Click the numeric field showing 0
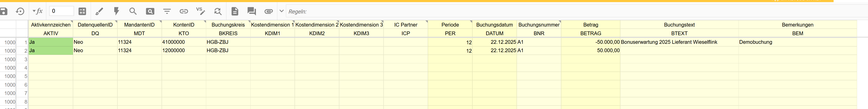 coord(61,11)
